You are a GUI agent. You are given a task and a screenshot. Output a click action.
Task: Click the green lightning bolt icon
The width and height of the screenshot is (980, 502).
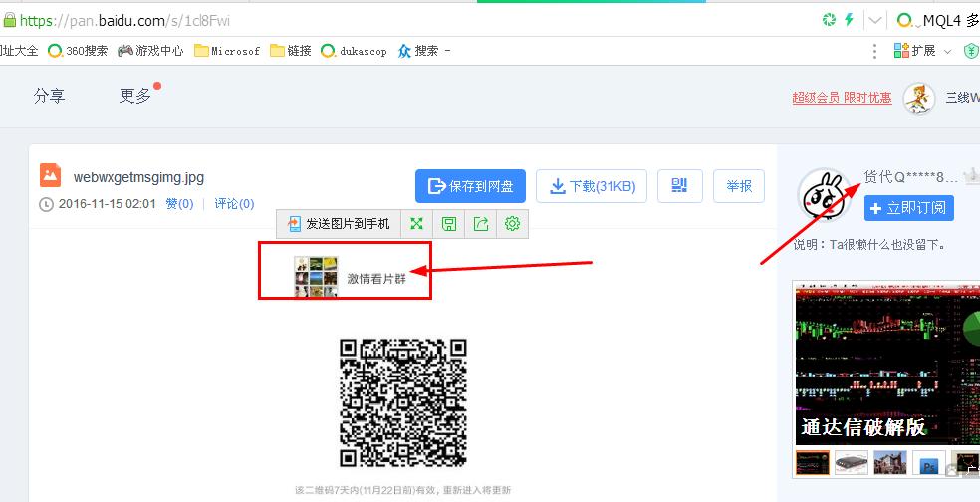[849, 20]
